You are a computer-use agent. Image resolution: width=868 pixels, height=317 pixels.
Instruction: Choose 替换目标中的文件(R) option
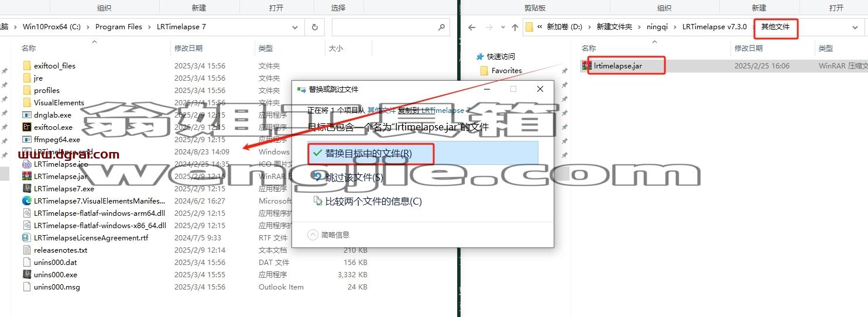[423, 153]
